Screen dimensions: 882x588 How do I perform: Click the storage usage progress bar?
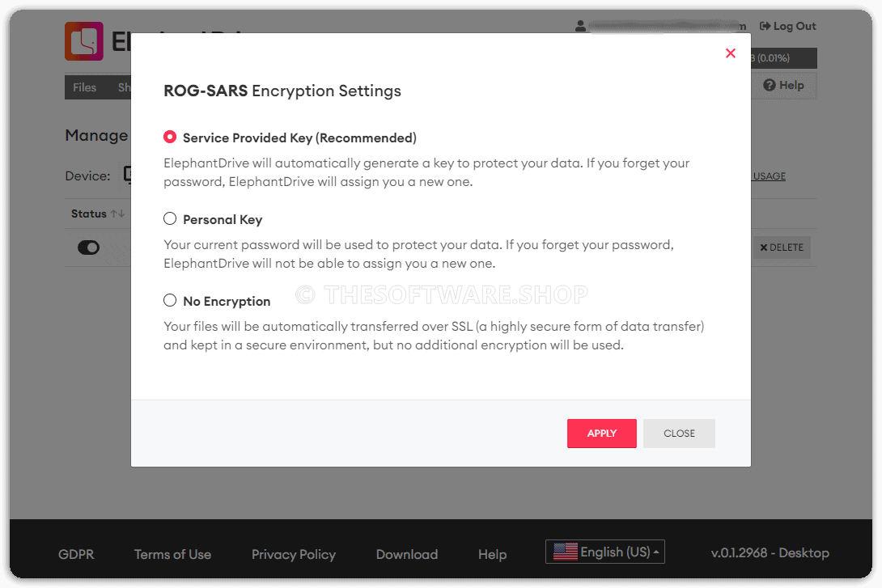pos(783,58)
